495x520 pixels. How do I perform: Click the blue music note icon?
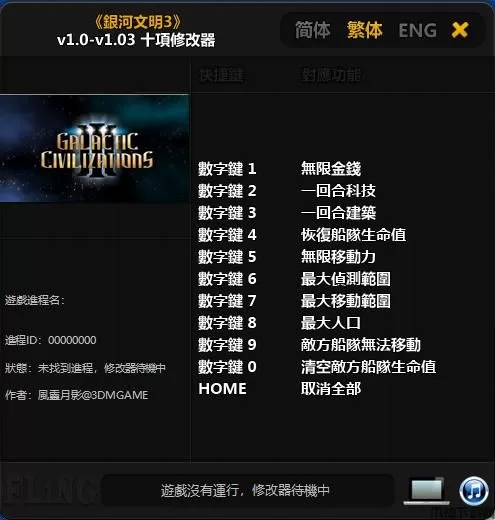click(474, 491)
